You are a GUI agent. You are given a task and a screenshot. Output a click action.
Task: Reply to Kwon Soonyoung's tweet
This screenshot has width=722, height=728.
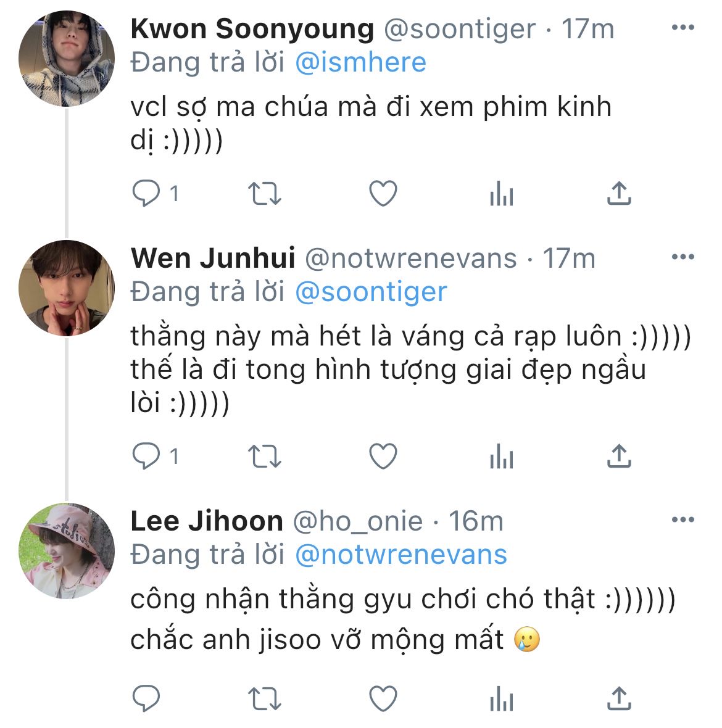click(146, 194)
